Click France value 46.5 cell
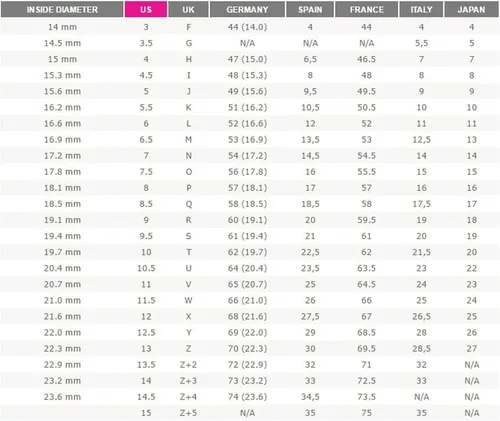 pos(366,59)
